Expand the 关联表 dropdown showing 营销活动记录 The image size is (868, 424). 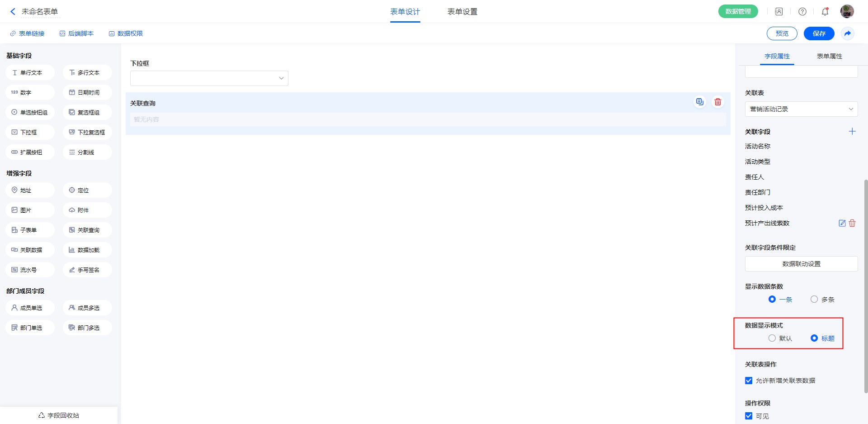tap(801, 109)
